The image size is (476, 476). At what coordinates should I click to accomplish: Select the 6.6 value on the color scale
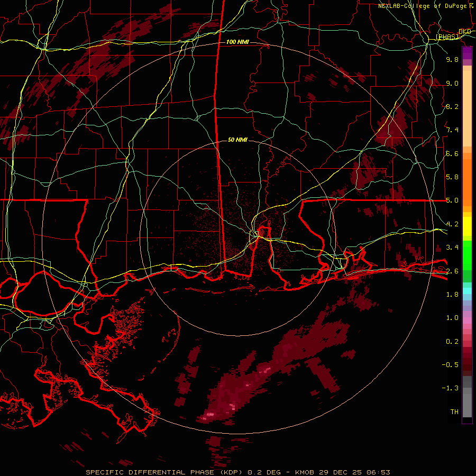(452, 153)
